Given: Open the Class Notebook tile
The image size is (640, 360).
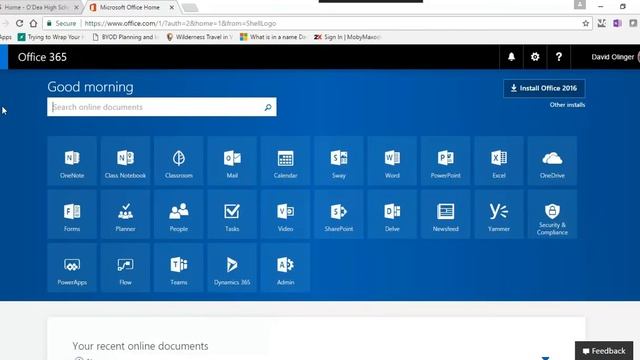Looking at the screenshot, I should pyautogui.click(x=125, y=161).
